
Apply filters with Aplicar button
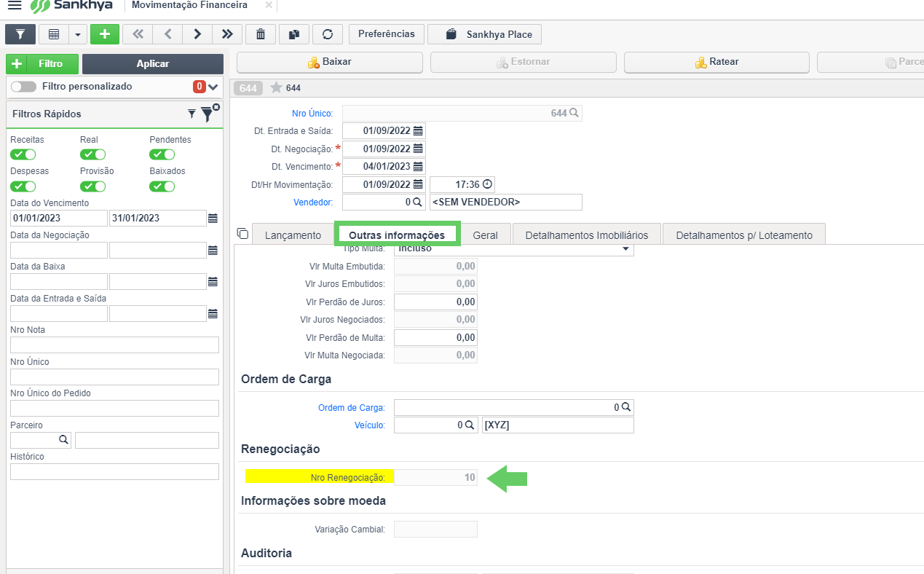pyautogui.click(x=153, y=64)
